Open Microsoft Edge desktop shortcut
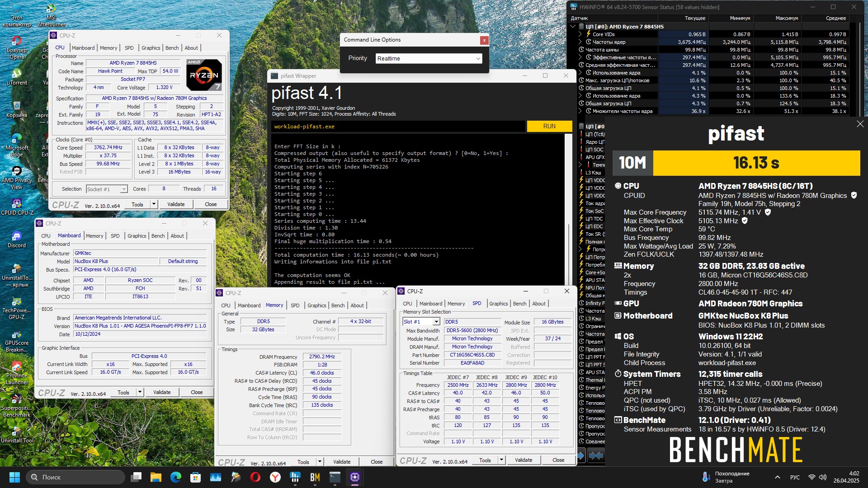The image size is (868, 488). [17, 145]
